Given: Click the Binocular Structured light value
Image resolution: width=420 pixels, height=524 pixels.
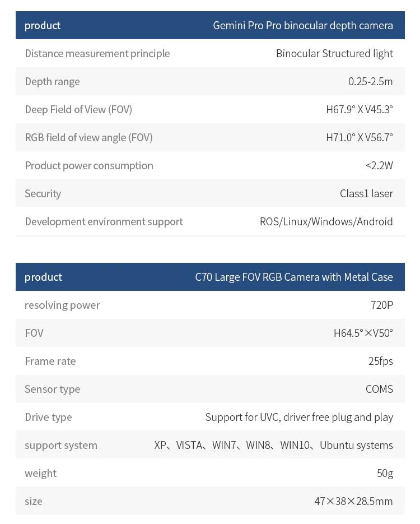Looking at the screenshot, I should click(x=334, y=53).
